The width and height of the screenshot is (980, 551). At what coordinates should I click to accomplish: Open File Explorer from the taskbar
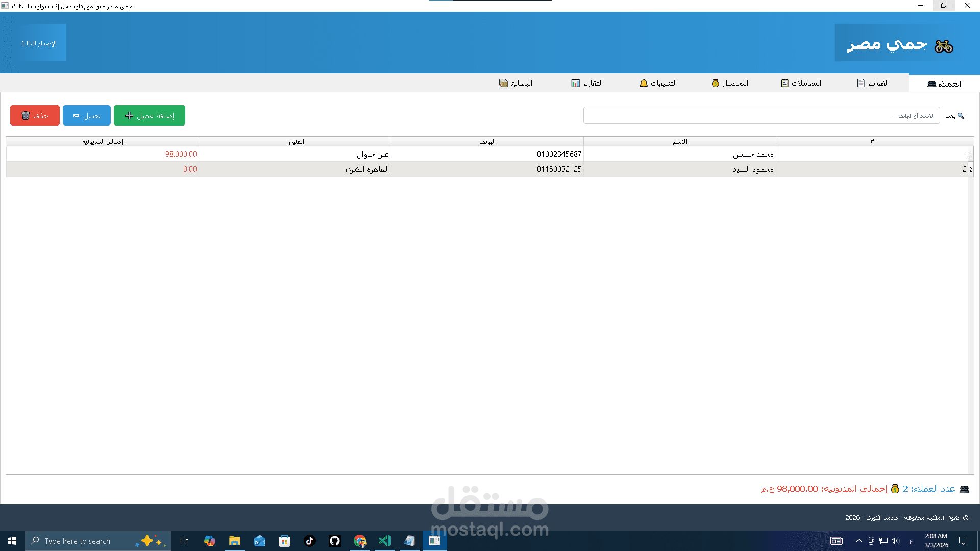click(x=235, y=541)
